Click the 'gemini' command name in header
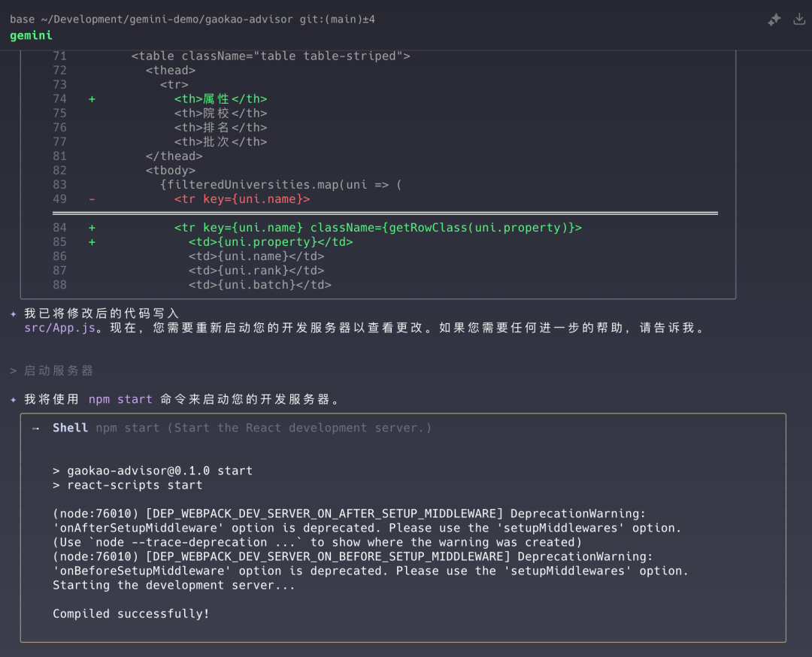Screen dimensions: 812x657 (x=31, y=36)
